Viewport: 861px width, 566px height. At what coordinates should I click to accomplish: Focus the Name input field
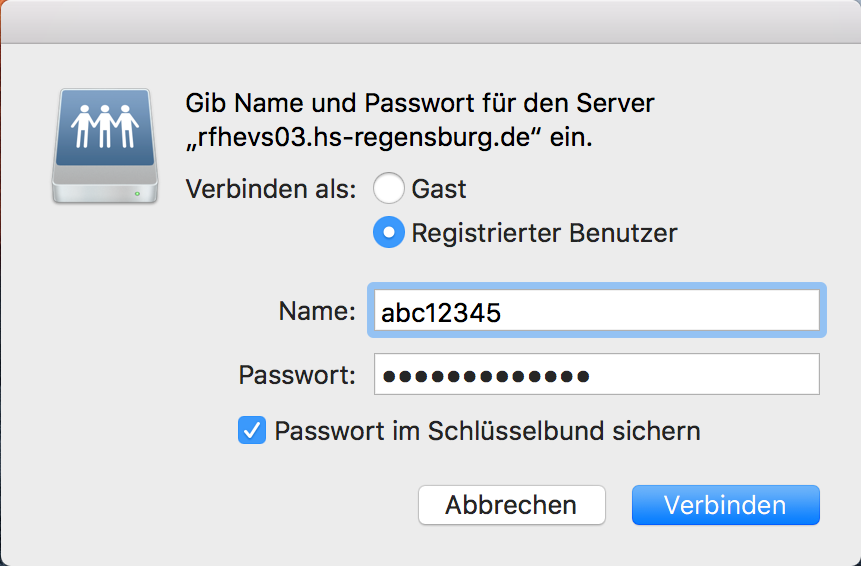tap(597, 310)
